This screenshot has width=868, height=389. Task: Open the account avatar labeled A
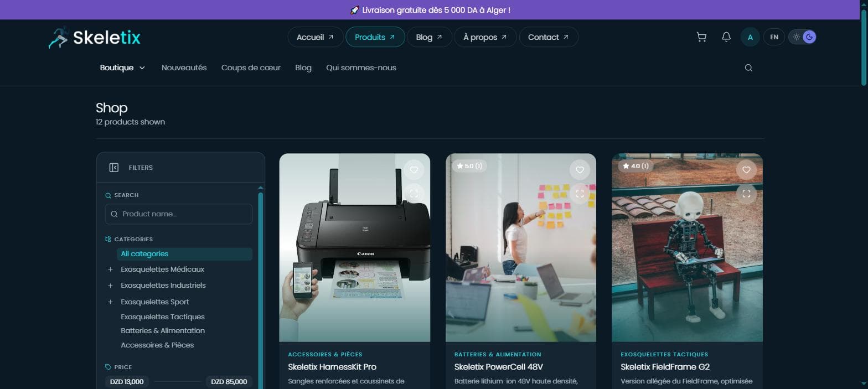click(x=750, y=37)
